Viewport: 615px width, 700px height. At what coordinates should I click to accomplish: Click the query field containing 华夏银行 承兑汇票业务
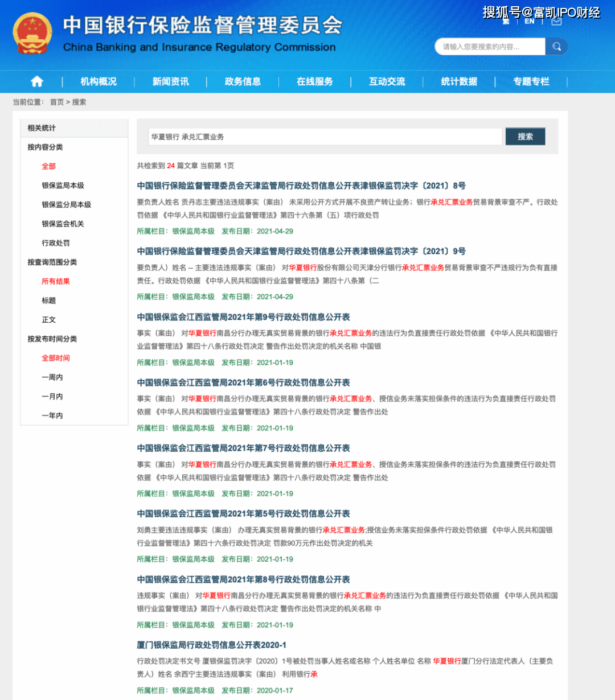click(325, 137)
